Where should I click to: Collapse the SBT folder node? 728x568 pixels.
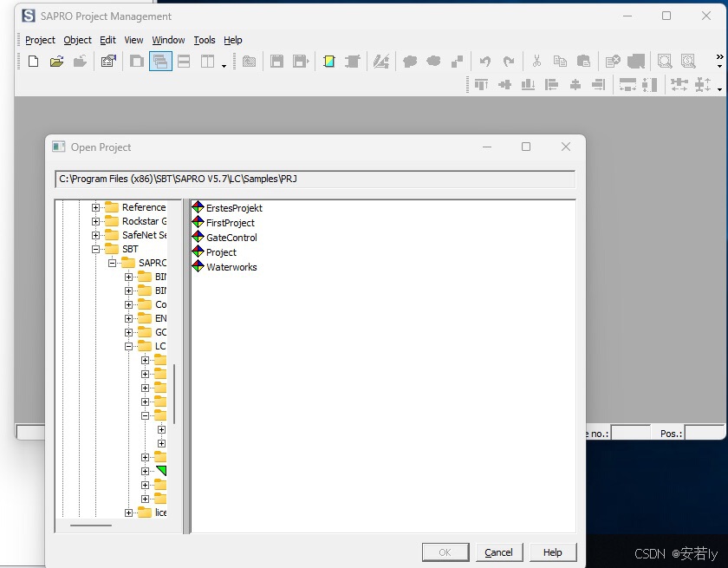pyautogui.click(x=95, y=250)
